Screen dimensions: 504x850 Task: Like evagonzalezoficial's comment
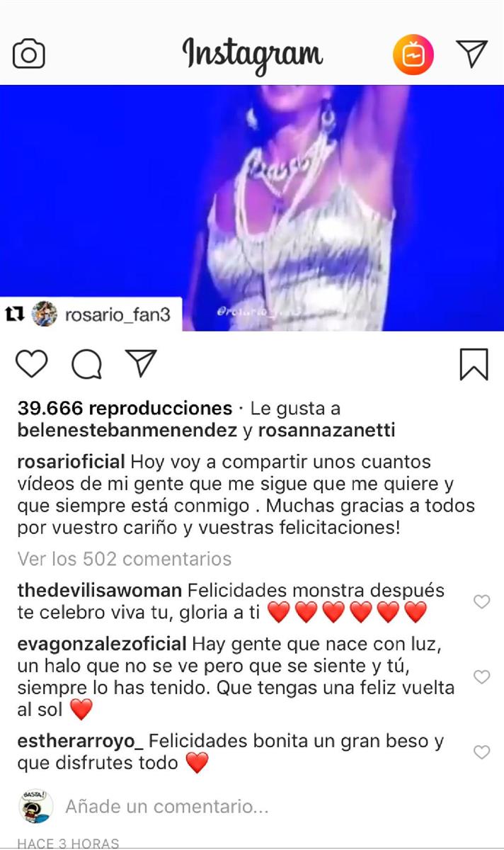481,676
